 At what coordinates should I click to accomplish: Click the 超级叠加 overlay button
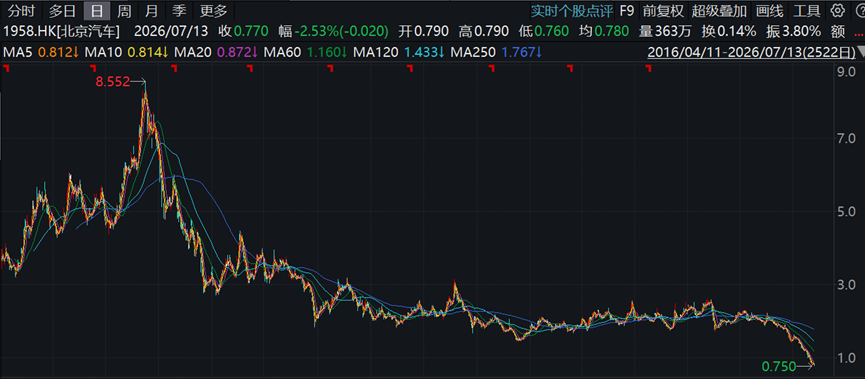(x=719, y=10)
